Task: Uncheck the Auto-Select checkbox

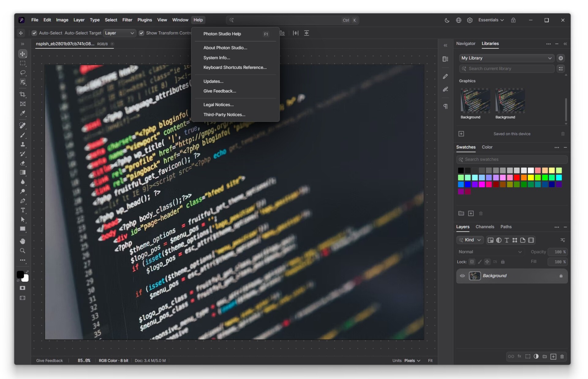Action: pos(34,33)
